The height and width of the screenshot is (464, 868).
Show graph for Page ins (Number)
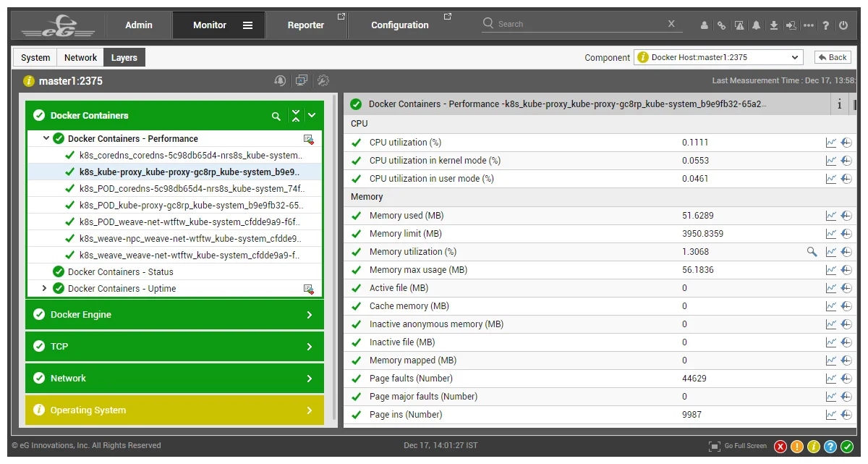pos(831,415)
